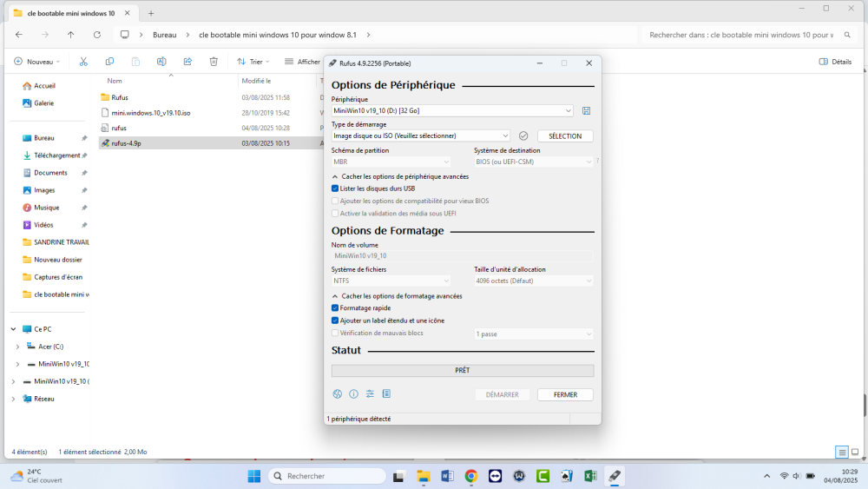Uncheck Lister les disques durs USB

pos(335,188)
